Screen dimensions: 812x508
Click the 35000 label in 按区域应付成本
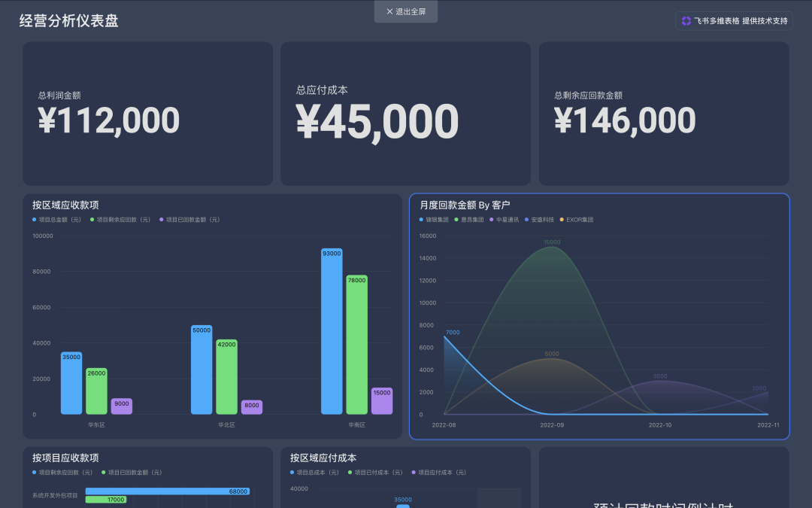click(403, 500)
